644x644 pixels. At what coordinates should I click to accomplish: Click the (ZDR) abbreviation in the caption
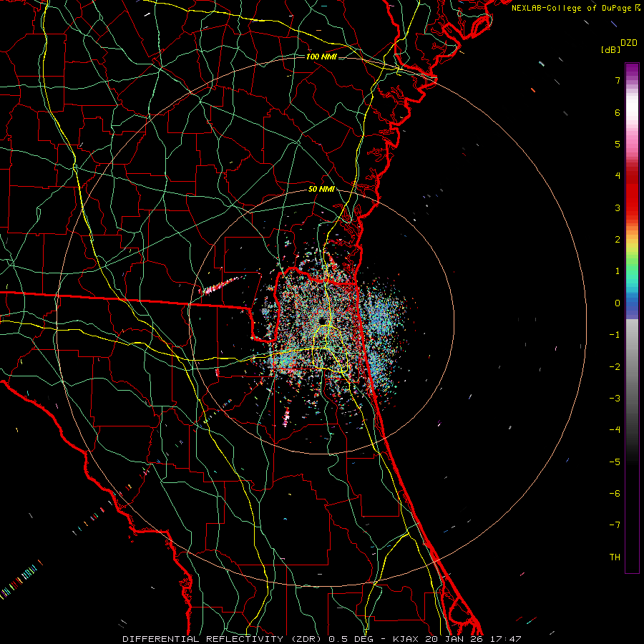coord(306,639)
